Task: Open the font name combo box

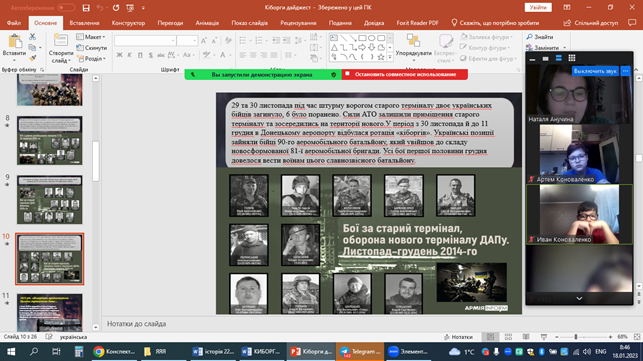Action: coord(145,40)
